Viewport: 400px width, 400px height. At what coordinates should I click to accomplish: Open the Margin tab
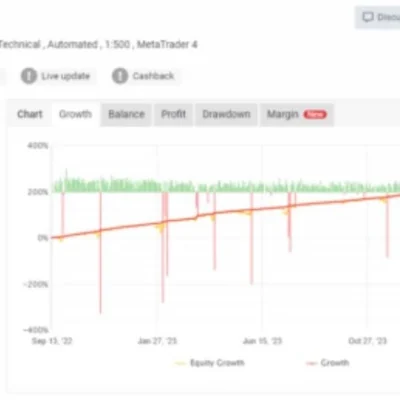(297, 114)
